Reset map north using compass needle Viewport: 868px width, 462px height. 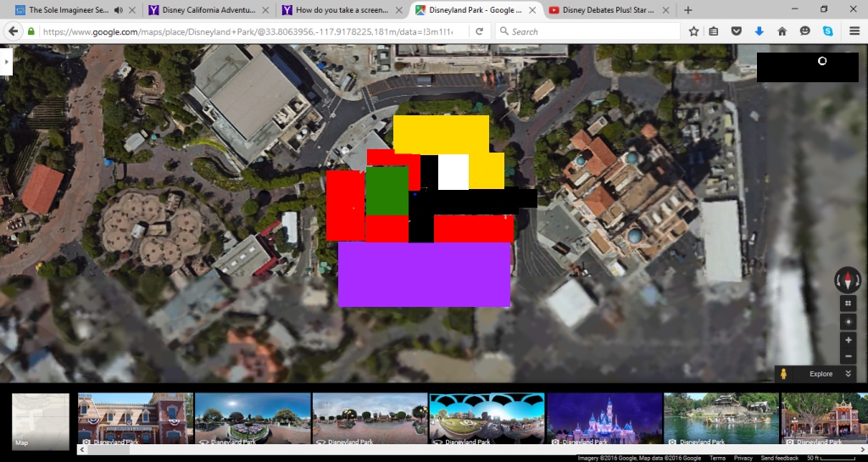click(x=848, y=280)
